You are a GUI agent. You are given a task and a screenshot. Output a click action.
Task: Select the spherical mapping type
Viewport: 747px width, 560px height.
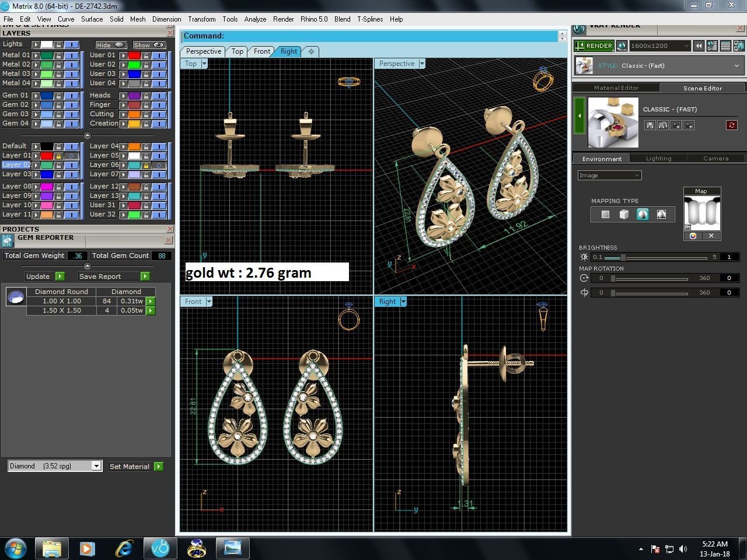[643, 215]
